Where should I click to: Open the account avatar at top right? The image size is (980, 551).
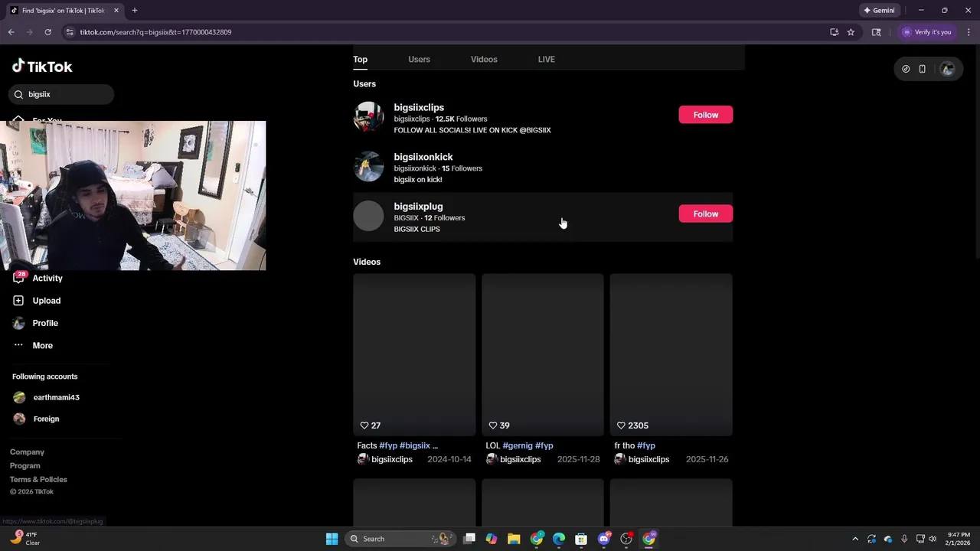coord(948,69)
